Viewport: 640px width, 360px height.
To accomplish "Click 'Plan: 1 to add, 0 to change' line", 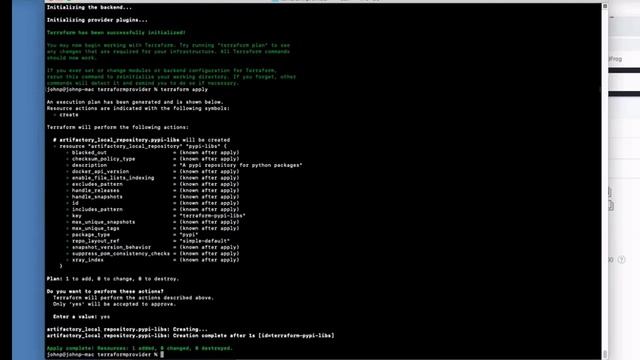I will pyautogui.click(x=113, y=279).
